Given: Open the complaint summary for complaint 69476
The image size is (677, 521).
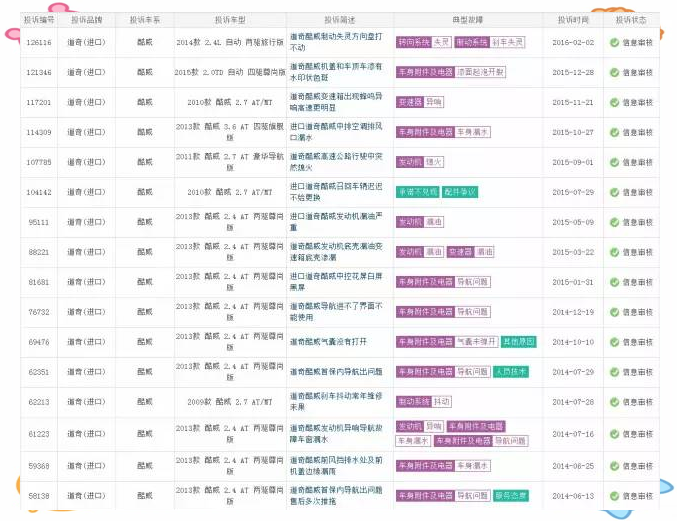Looking at the screenshot, I should coord(328,342).
